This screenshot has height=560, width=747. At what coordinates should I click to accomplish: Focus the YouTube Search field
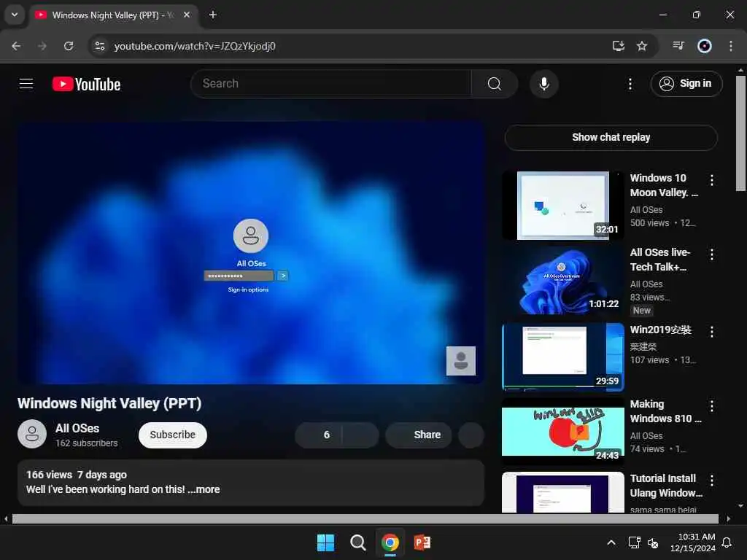click(331, 84)
